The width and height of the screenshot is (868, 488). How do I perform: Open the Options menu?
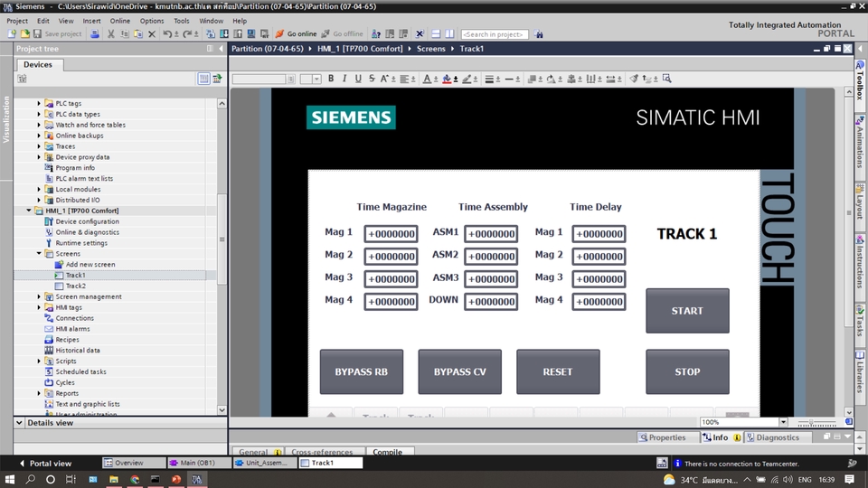point(152,21)
